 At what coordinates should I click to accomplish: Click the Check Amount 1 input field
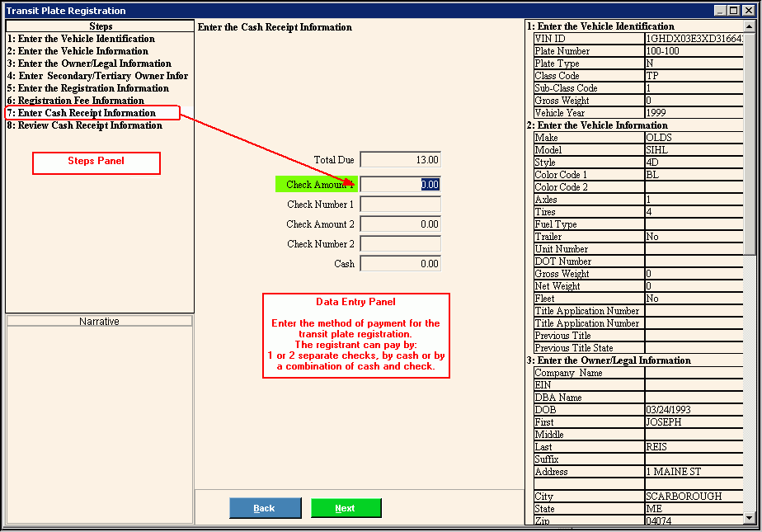[x=401, y=185]
